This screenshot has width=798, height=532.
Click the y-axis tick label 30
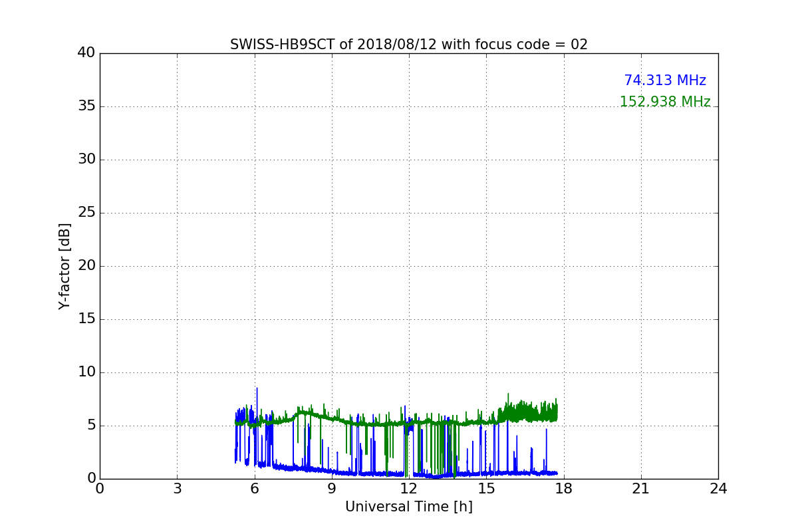pyautogui.click(x=86, y=160)
